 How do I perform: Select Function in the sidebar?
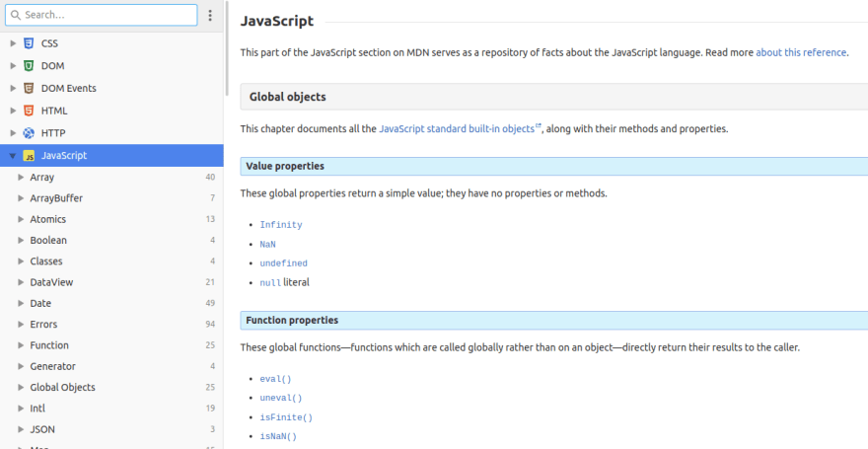click(111, 345)
